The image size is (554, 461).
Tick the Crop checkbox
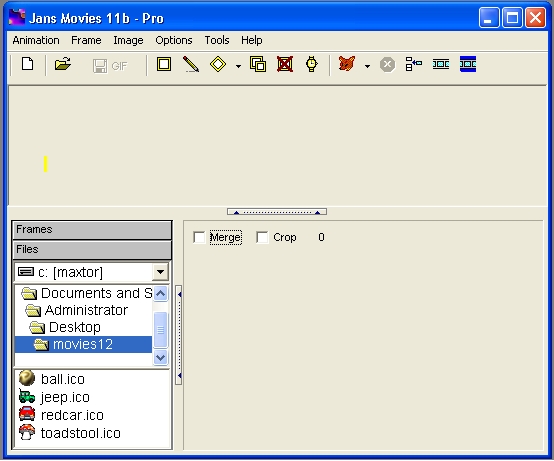262,237
